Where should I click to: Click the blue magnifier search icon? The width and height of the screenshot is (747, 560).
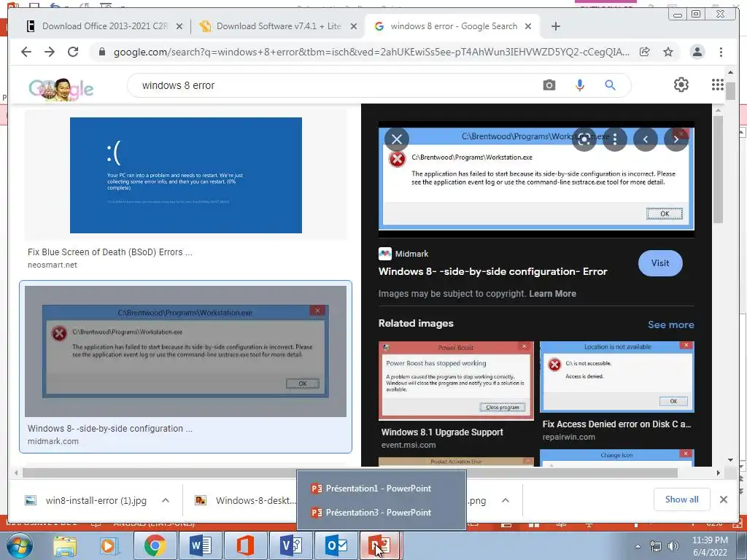coord(611,85)
